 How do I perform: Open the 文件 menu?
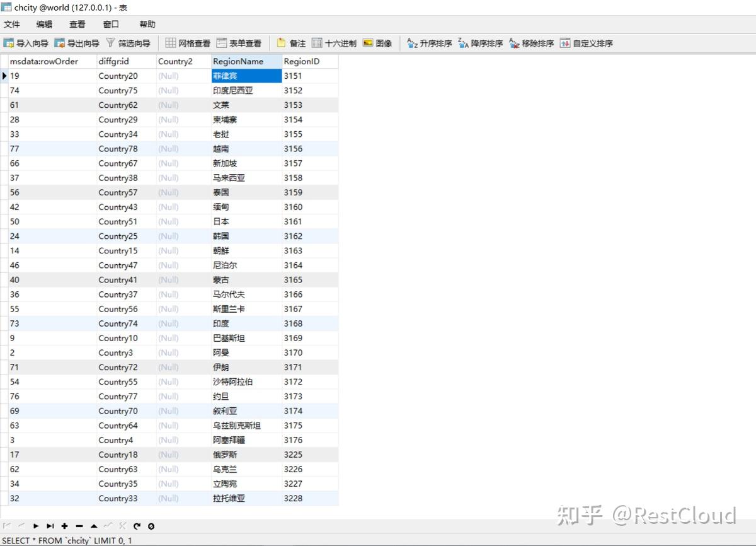click(12, 24)
